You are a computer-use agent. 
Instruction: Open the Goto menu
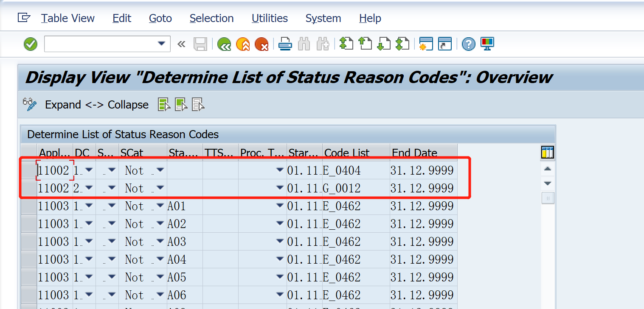click(x=160, y=18)
